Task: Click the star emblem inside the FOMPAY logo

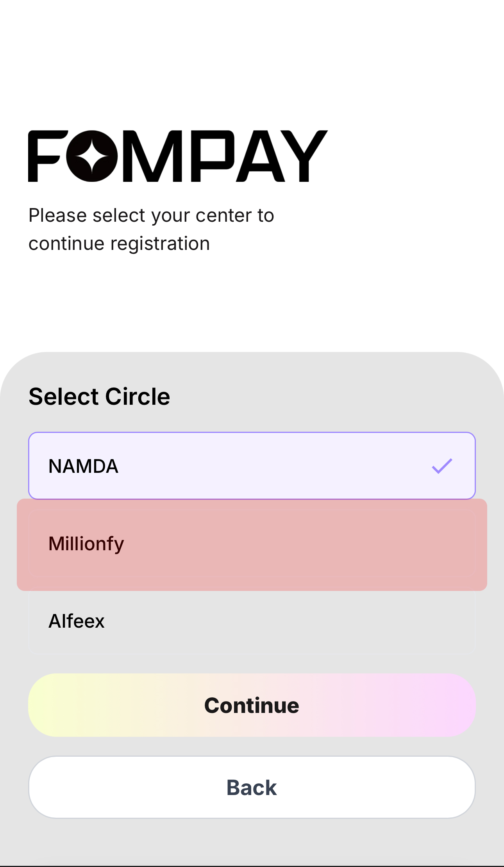Action: tap(92, 156)
